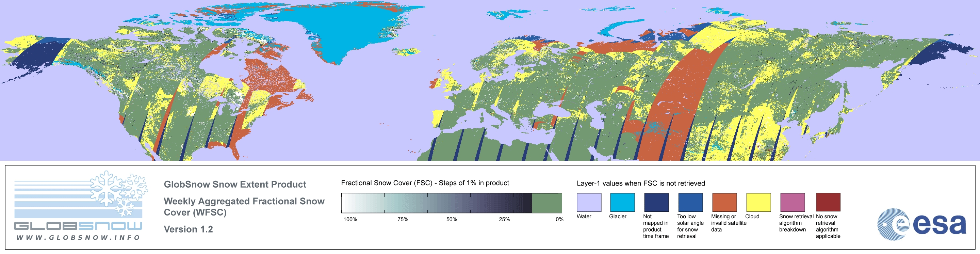Click 'Snow retrieval algorithm breakdown' label
The width and height of the screenshot is (980, 254).
796,223
